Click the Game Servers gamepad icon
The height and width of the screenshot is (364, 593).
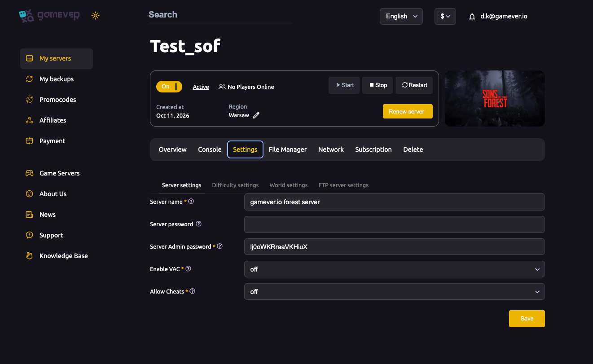point(30,173)
